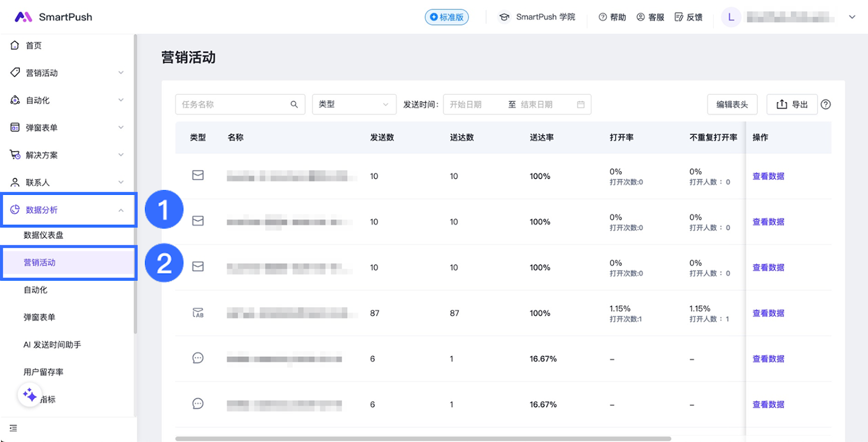868x442 pixels.
Task: Expand the 自动化 menu in sidebar
Action: coord(68,100)
